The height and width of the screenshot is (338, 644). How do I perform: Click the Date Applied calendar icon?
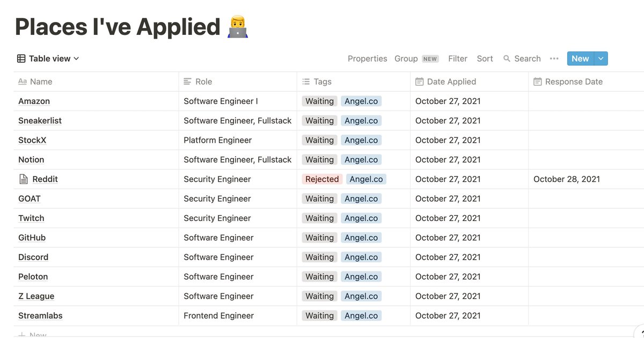click(x=420, y=82)
